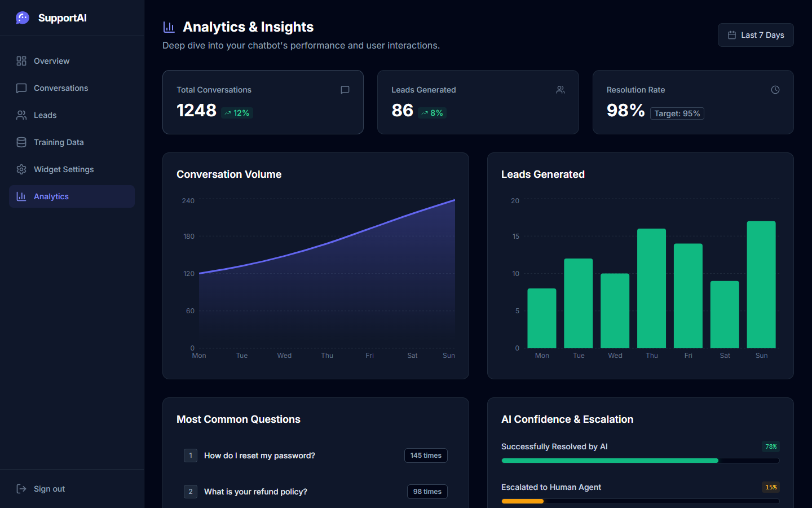Click the 86 leads generated value
The height and width of the screenshot is (508, 812).
coord(403,110)
